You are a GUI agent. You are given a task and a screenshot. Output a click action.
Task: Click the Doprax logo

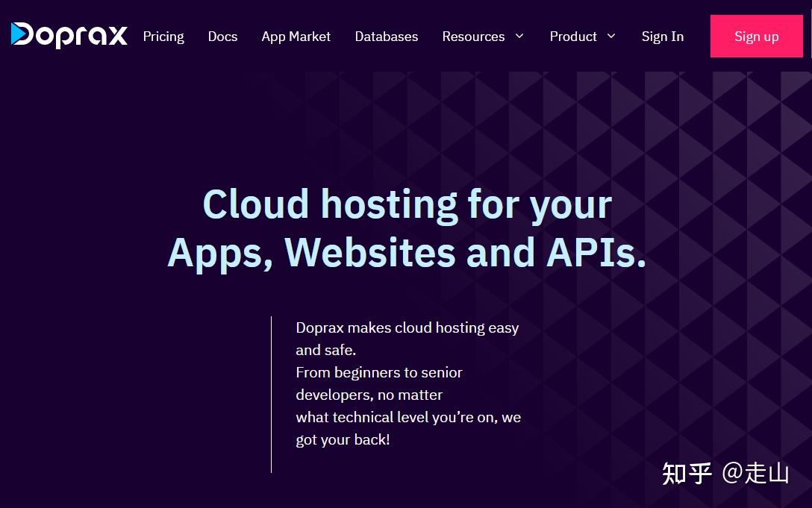coord(69,35)
